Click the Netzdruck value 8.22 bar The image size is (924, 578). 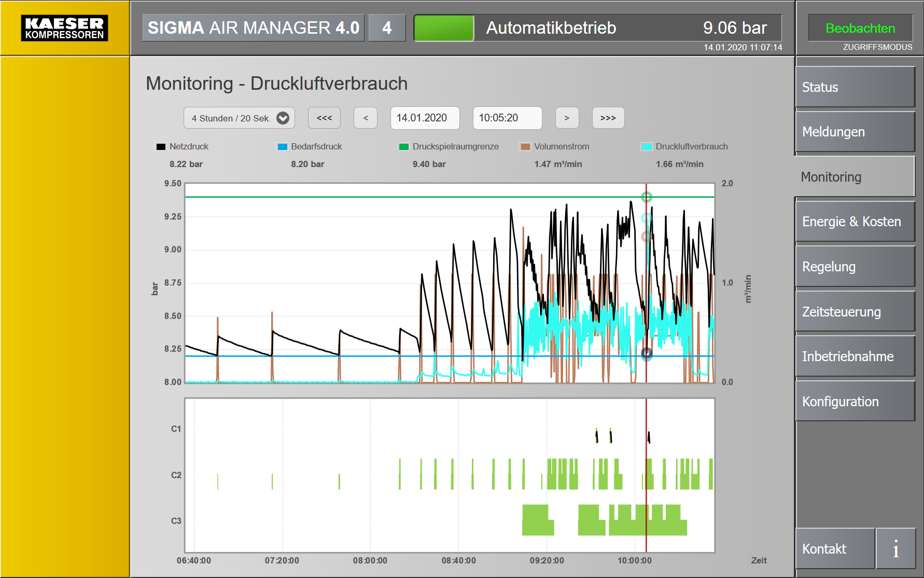[x=186, y=164]
